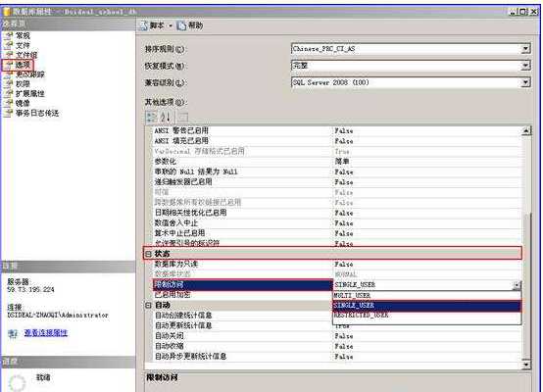The image size is (543, 392).
Task: Select the 自动收缩 row
Action: click(336, 346)
